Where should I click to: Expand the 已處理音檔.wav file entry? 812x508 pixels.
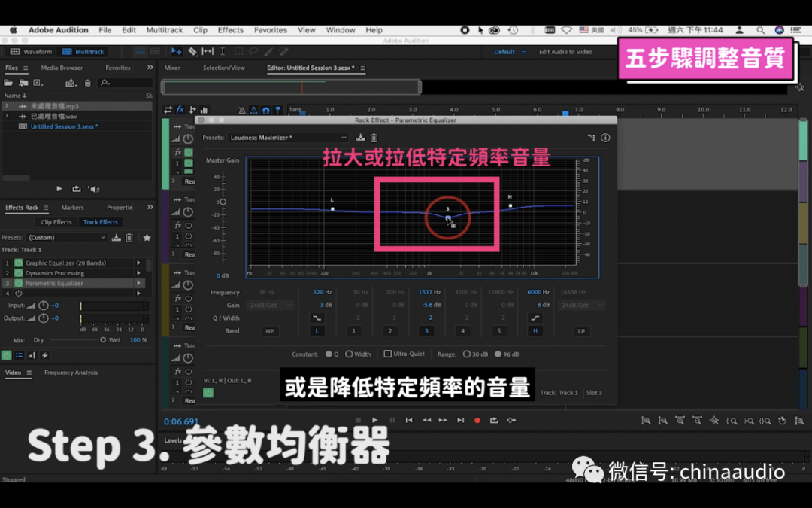pyautogui.click(x=7, y=116)
